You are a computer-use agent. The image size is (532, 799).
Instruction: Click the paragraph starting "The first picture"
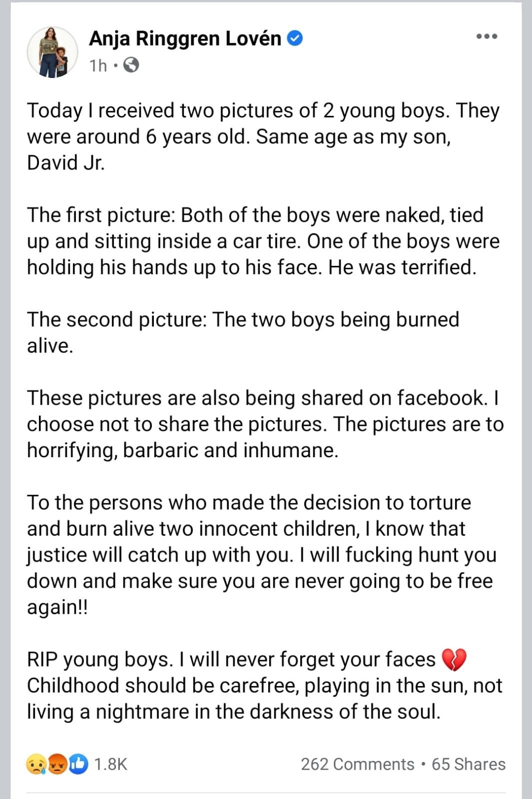264,241
